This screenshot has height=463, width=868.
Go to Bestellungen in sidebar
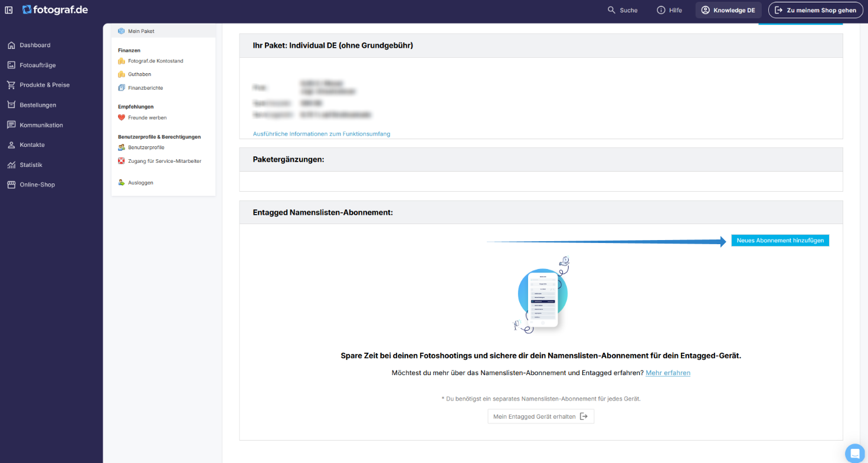(x=37, y=105)
